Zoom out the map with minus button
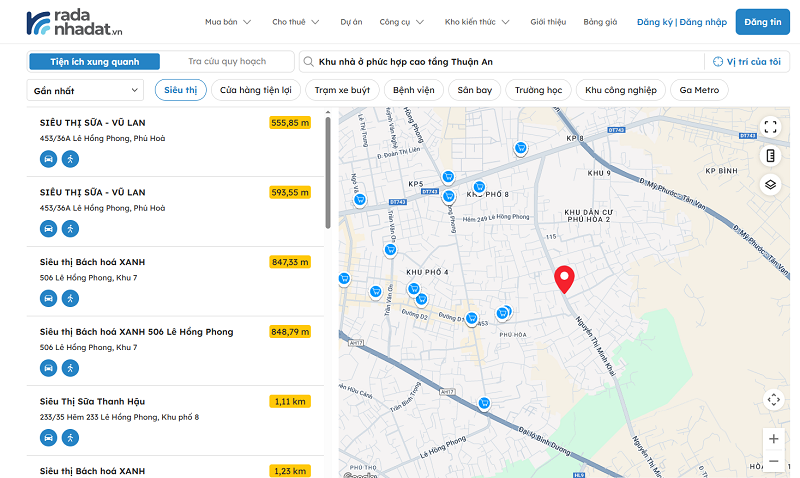The image size is (800, 478). pos(773,461)
